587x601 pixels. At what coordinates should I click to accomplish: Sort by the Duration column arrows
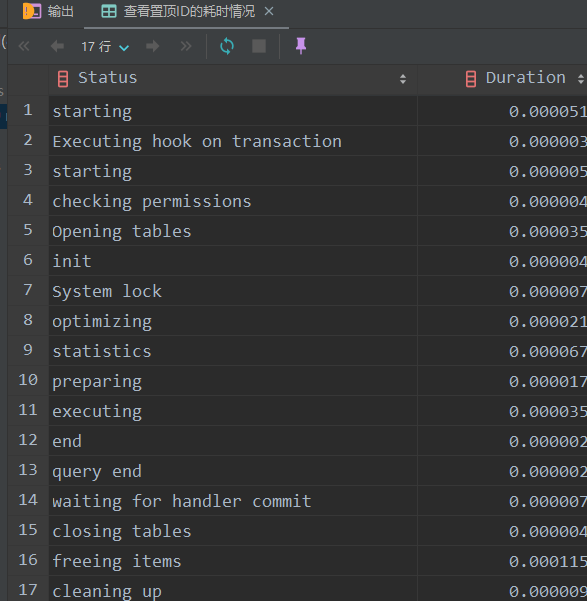[x=581, y=79]
